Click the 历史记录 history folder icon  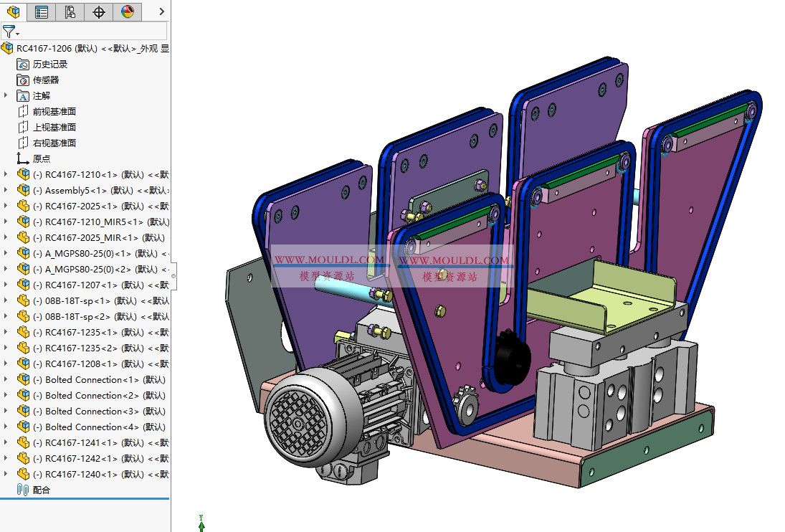point(22,64)
